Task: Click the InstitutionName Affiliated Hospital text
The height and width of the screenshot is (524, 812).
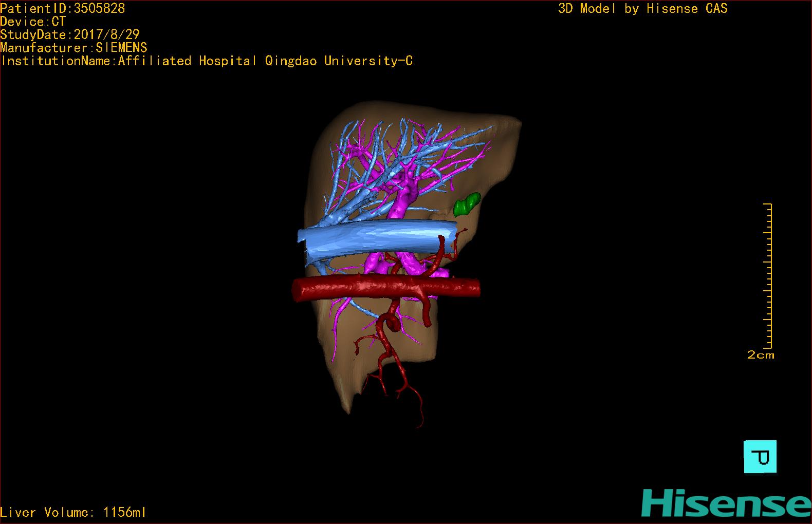Action: 207,61
